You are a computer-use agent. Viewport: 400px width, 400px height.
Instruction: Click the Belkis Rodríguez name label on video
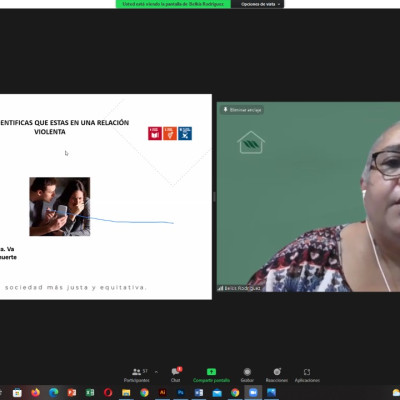tap(239, 288)
